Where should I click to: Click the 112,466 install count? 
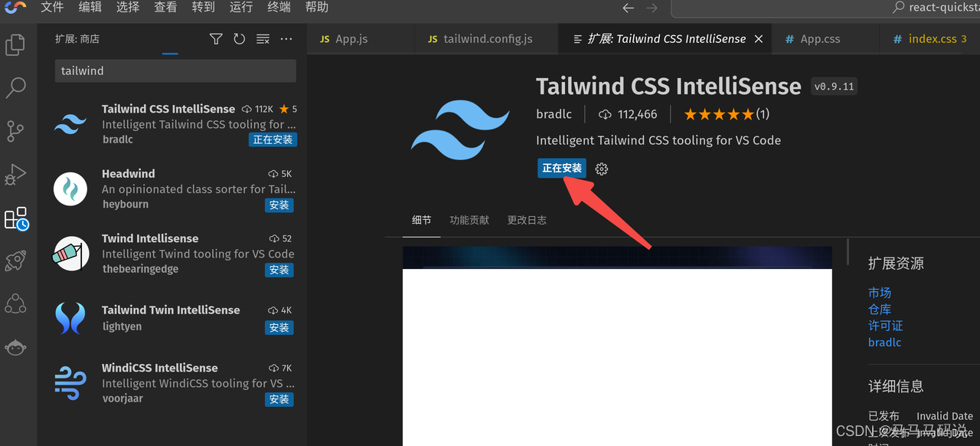coord(629,114)
